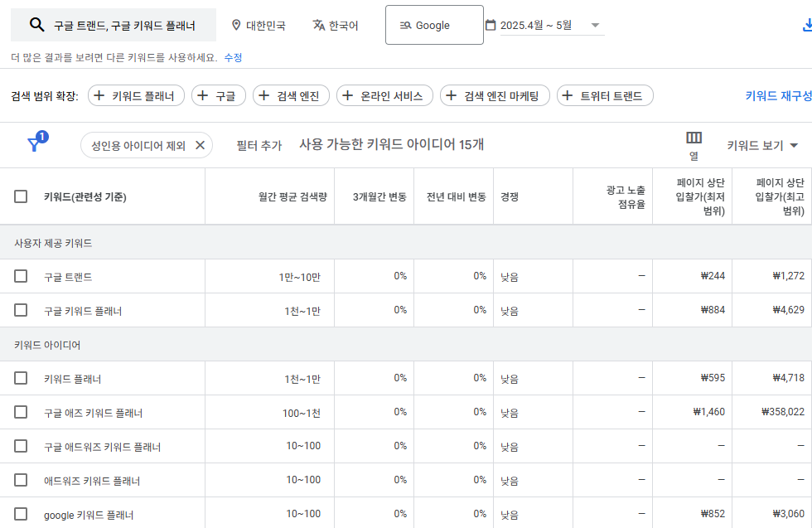Open the date range dropdown arrow
Screen dimensions: 812x528
click(595, 25)
